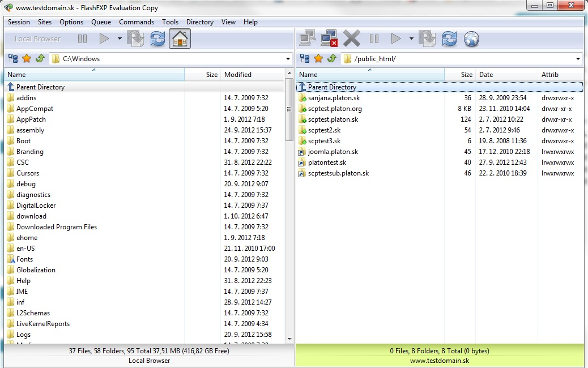Abort operation with the large X icon
The image size is (588, 368).
352,38
